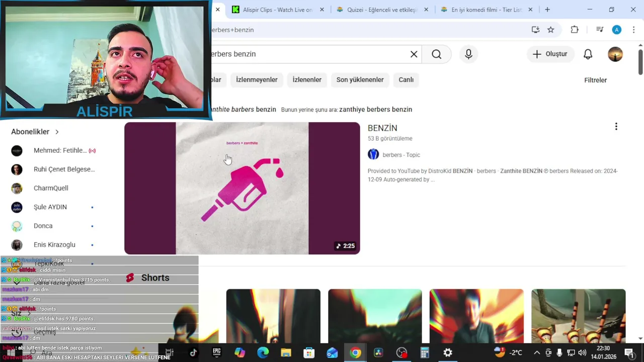644x362 pixels.
Task: Select the İzlenenler filter chip
Action: (x=307, y=80)
